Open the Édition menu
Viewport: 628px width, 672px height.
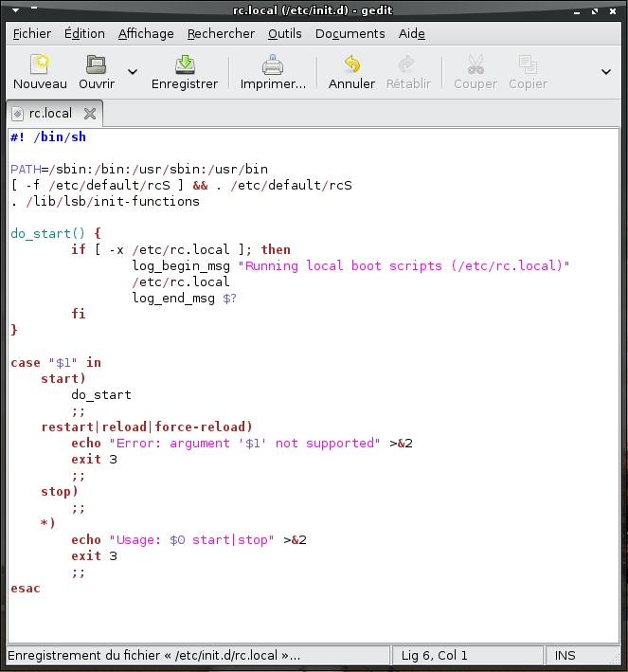84,33
